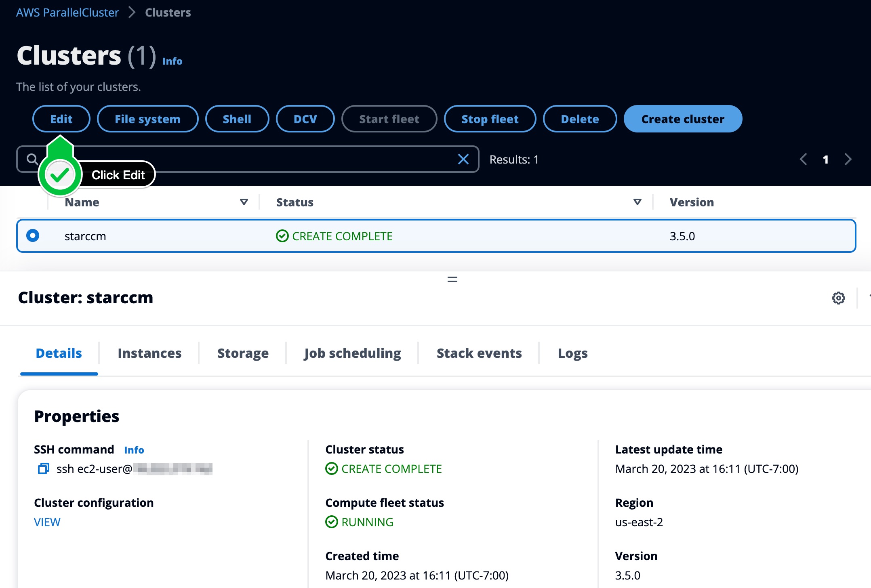
Task: Open the Details tab
Action: (59, 353)
